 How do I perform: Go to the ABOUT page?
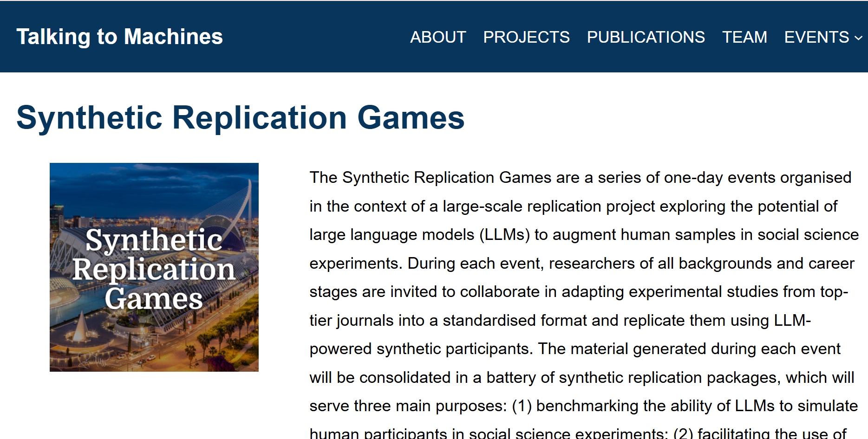tap(437, 37)
